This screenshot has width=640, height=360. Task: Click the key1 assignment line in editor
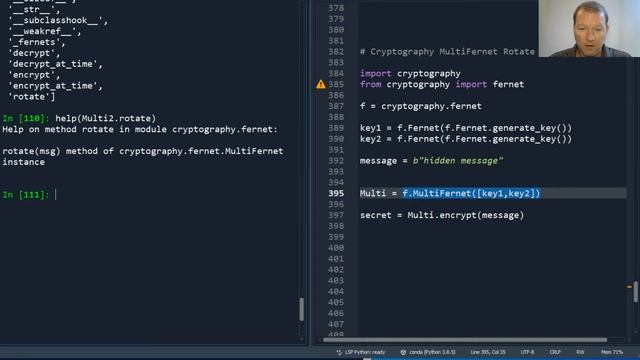click(466, 128)
